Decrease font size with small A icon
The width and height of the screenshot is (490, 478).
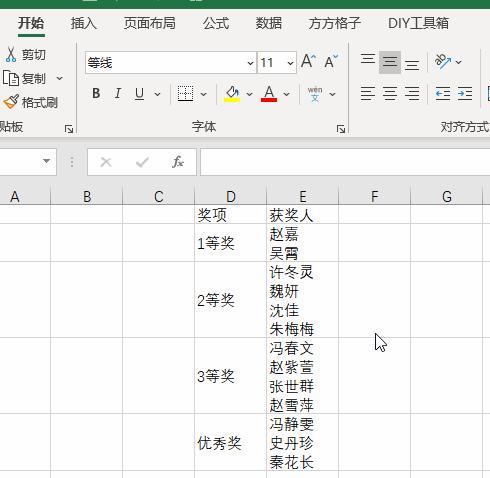[x=331, y=62]
